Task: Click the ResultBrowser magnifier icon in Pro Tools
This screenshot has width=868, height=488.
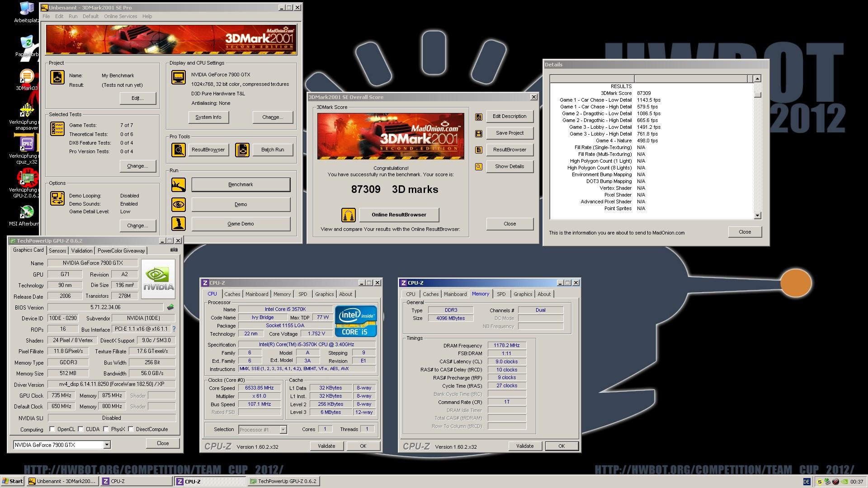Action: (179, 150)
